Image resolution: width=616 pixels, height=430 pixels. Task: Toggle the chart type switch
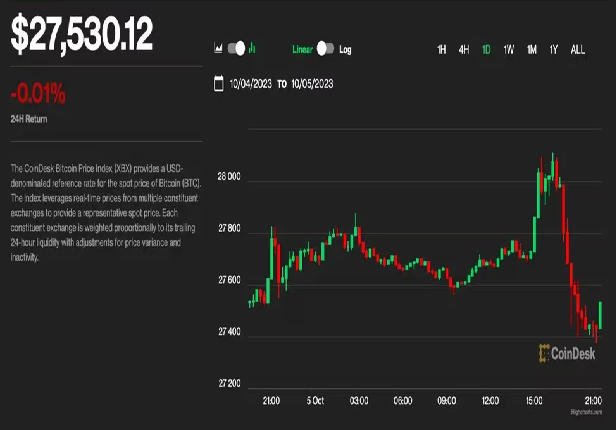[x=236, y=48]
